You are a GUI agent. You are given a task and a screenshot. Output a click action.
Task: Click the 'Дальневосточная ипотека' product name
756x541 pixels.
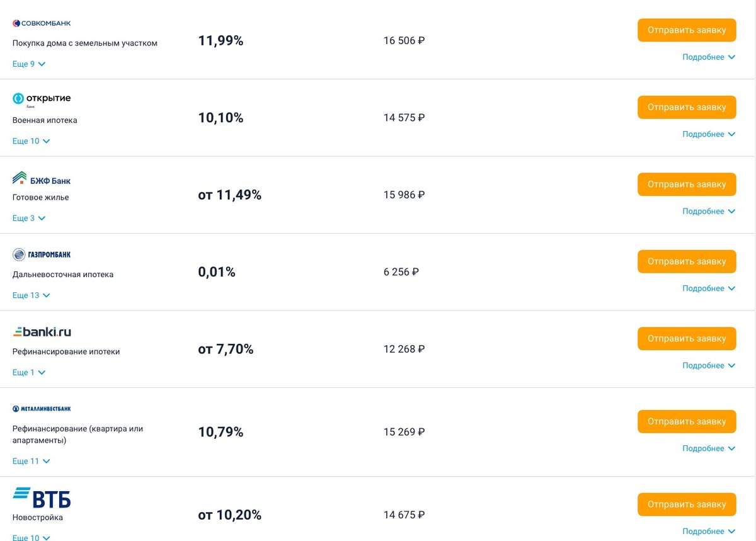63,275
